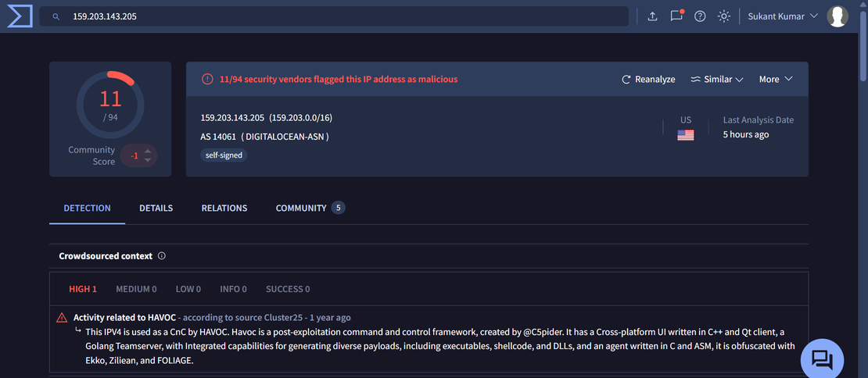The width and height of the screenshot is (868, 378).
Task: Expand the Similar dropdown
Action: pos(716,79)
